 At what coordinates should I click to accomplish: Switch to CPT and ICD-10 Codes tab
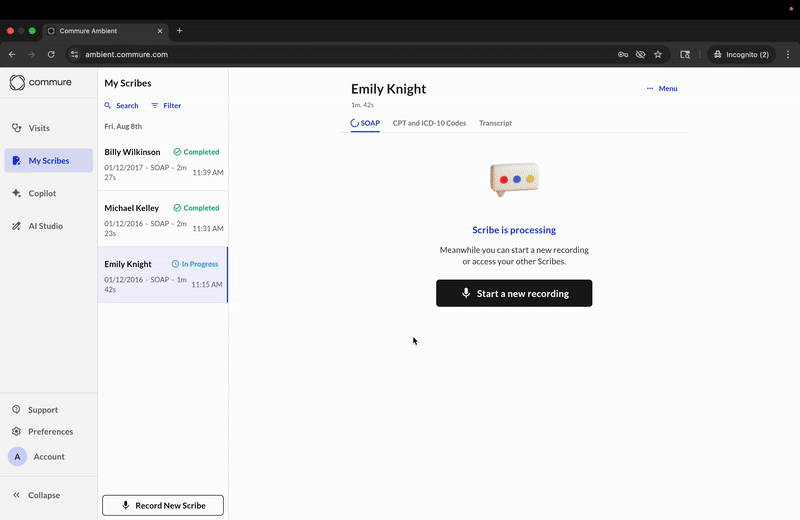pos(429,123)
